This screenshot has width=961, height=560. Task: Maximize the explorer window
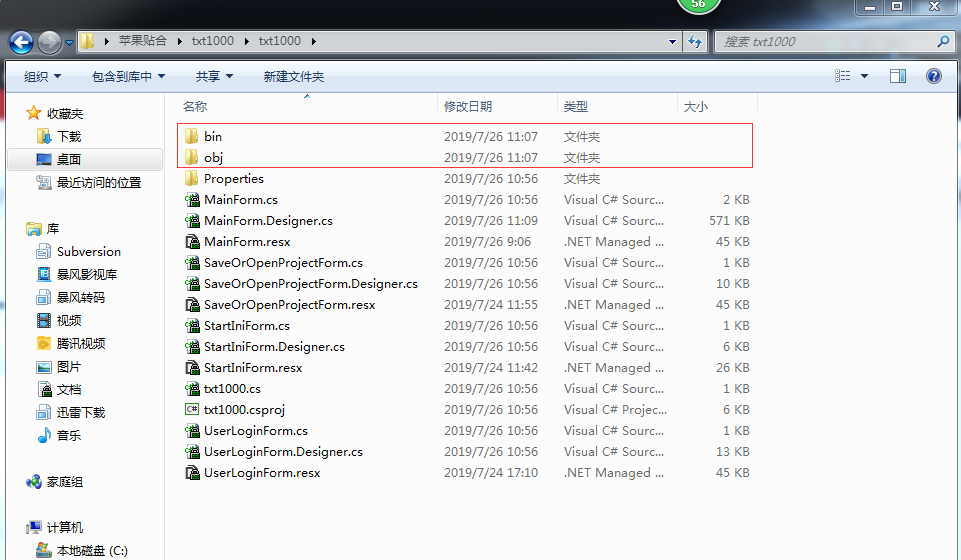897,7
